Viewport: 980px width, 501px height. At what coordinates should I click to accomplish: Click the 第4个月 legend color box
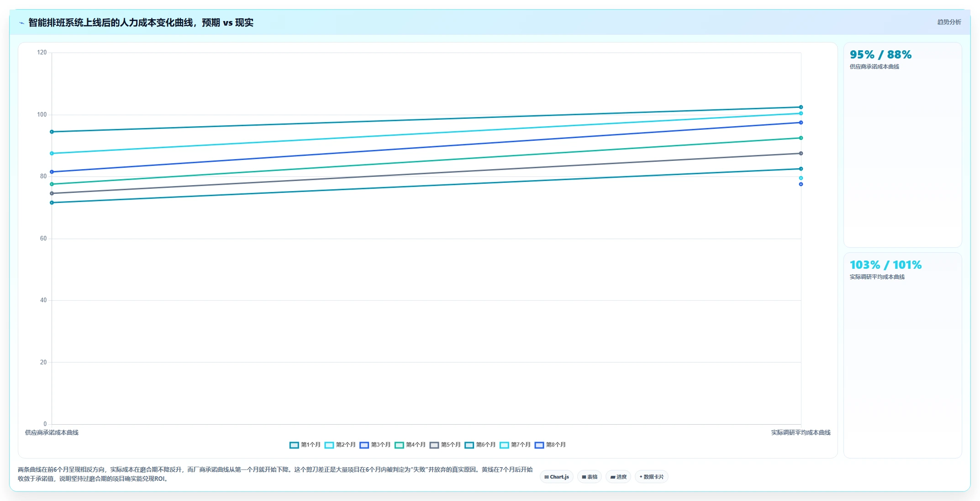399,445
